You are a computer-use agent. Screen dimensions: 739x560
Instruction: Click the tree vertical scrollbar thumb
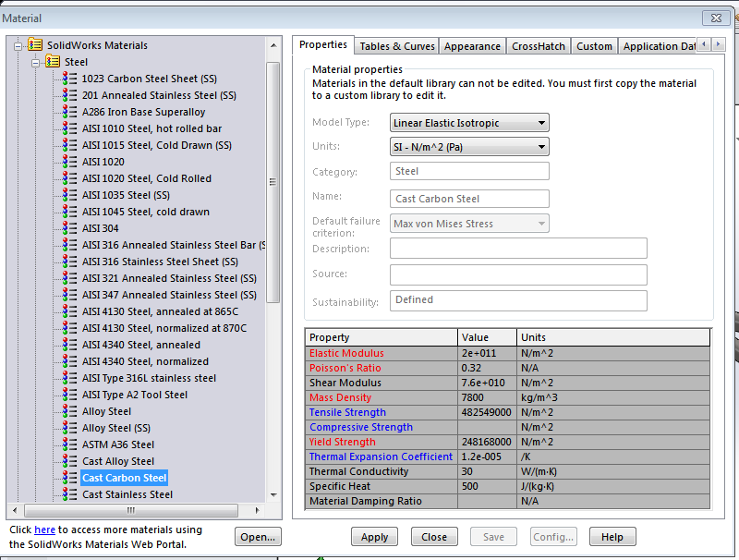273,182
